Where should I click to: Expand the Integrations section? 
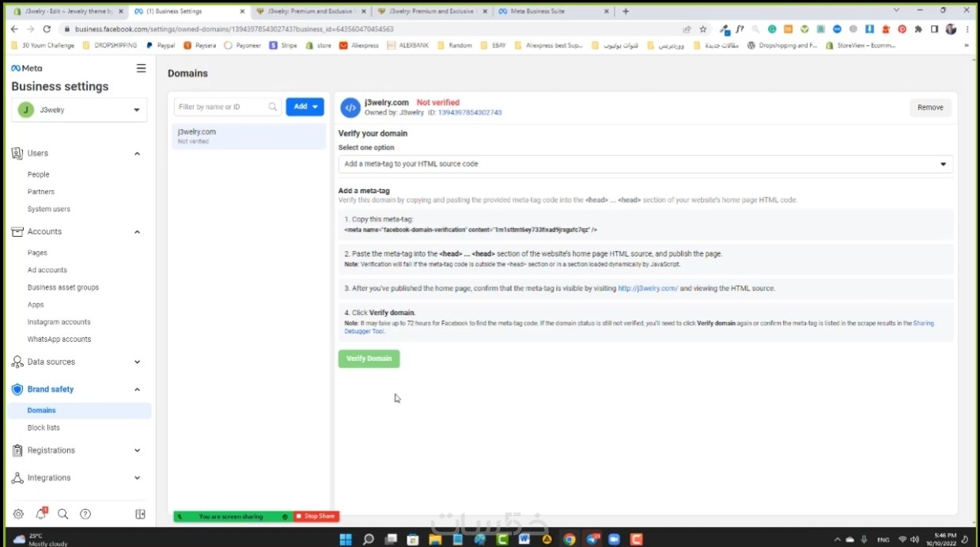coord(137,478)
